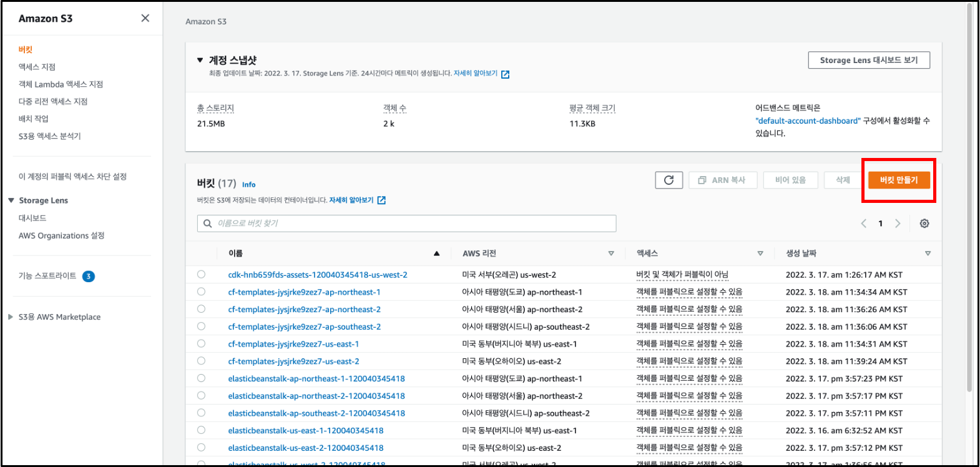Image resolution: width=980 pixels, height=467 pixels.
Task: Click the 이름 column header
Action: coord(235,253)
